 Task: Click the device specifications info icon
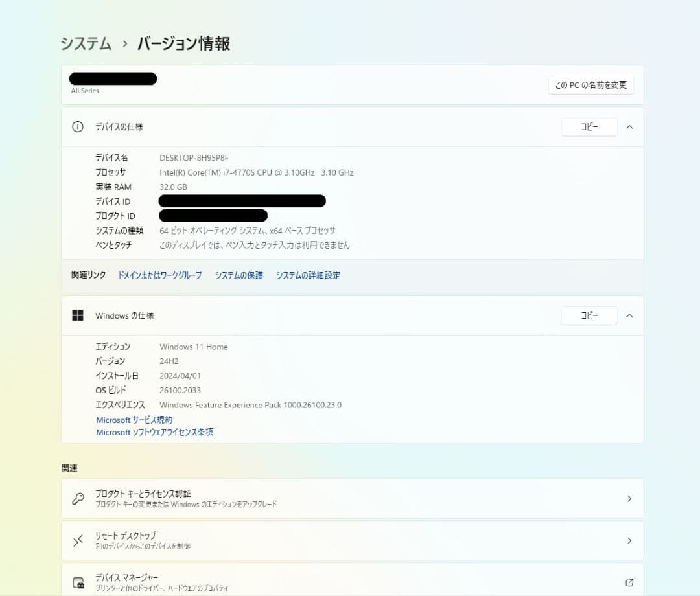[77, 127]
